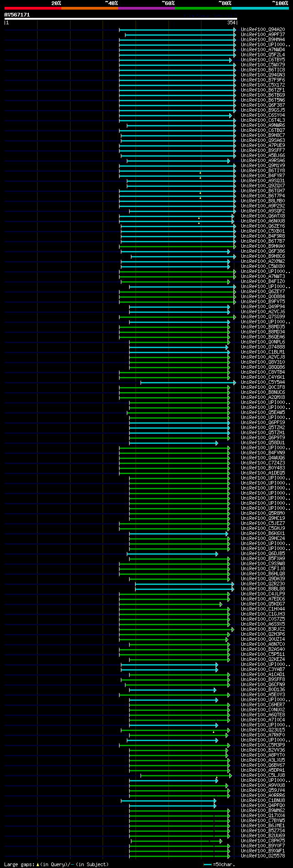Click the 'Large gaps' legend text
Screen dimensions: 293x868
click(x=56, y=864)
